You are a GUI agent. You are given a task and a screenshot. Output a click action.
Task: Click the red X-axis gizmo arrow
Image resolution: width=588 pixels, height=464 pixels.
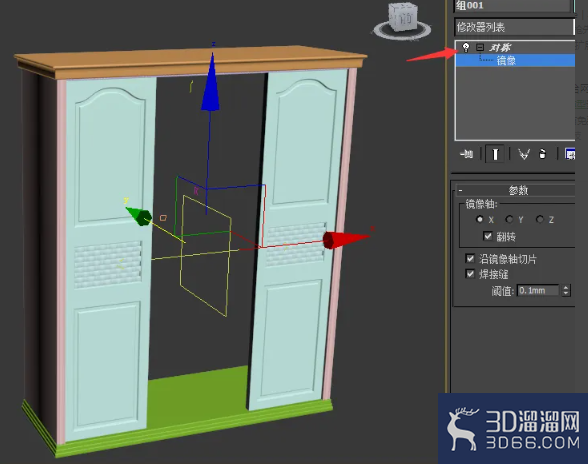(x=345, y=240)
